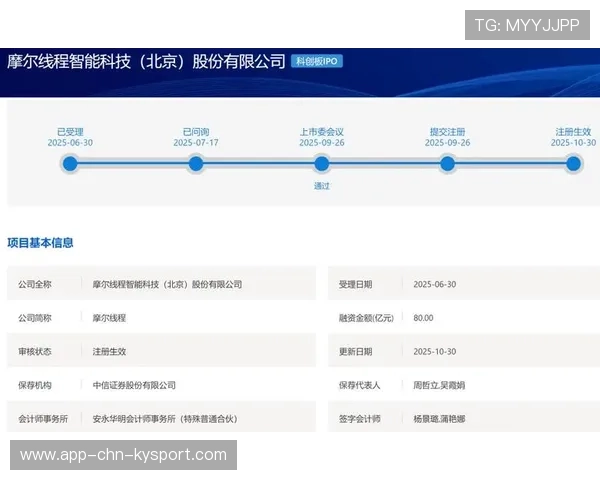Click the accounting firm 安永华明会计师事务所
This screenshot has width=600, height=480.
165,419
